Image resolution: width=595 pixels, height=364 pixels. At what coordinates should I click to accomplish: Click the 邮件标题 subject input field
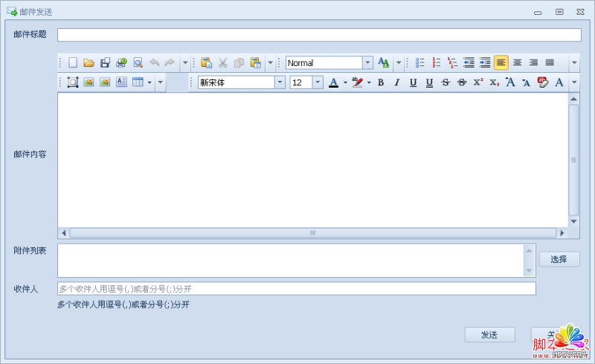tap(319, 35)
